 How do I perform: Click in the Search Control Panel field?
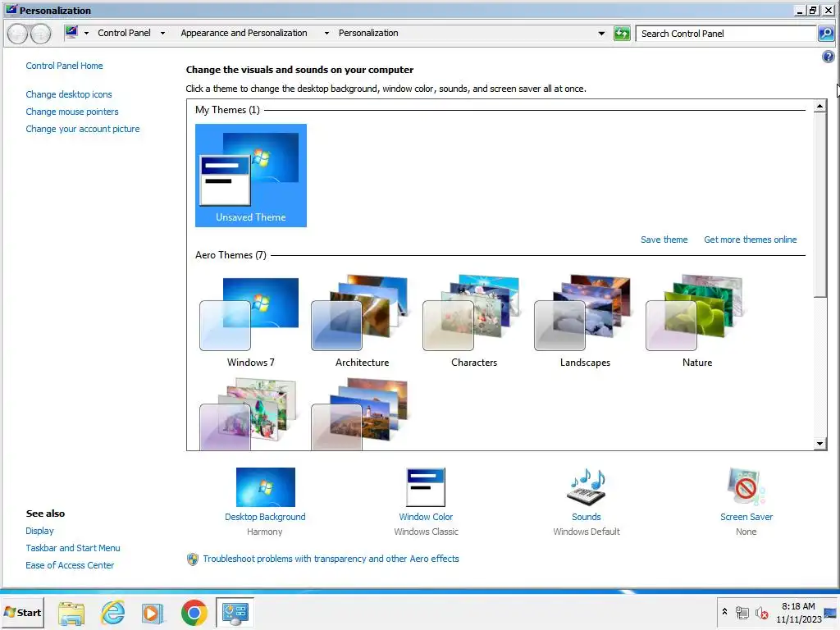(x=726, y=33)
